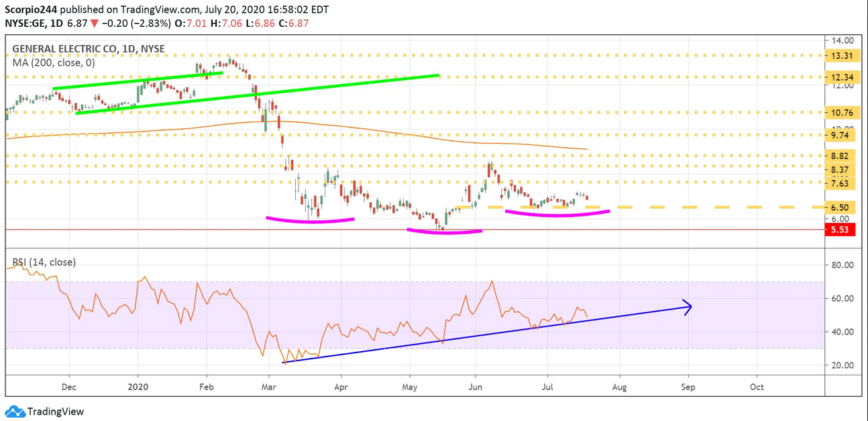Click the 2020 label on time axis
Screen dimensions: 868x421
click(x=138, y=387)
